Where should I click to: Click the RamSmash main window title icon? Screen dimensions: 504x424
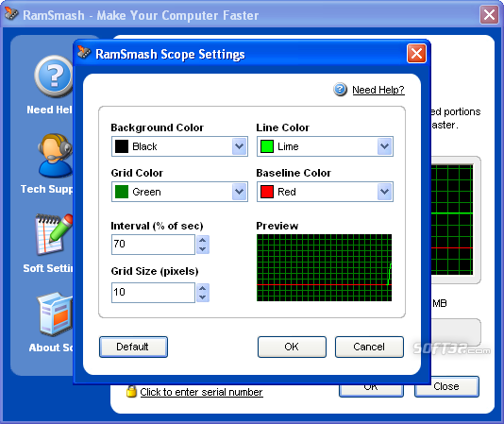tap(11, 14)
